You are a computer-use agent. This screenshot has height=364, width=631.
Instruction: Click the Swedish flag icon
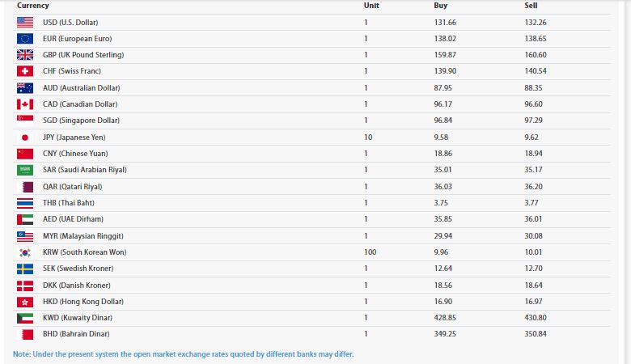coord(25,269)
